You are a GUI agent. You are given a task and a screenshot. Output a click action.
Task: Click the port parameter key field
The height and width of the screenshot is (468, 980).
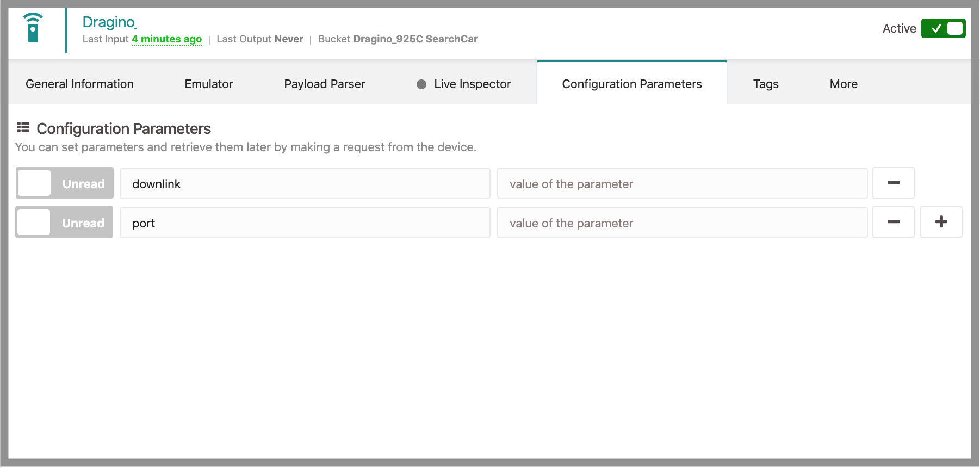click(305, 223)
